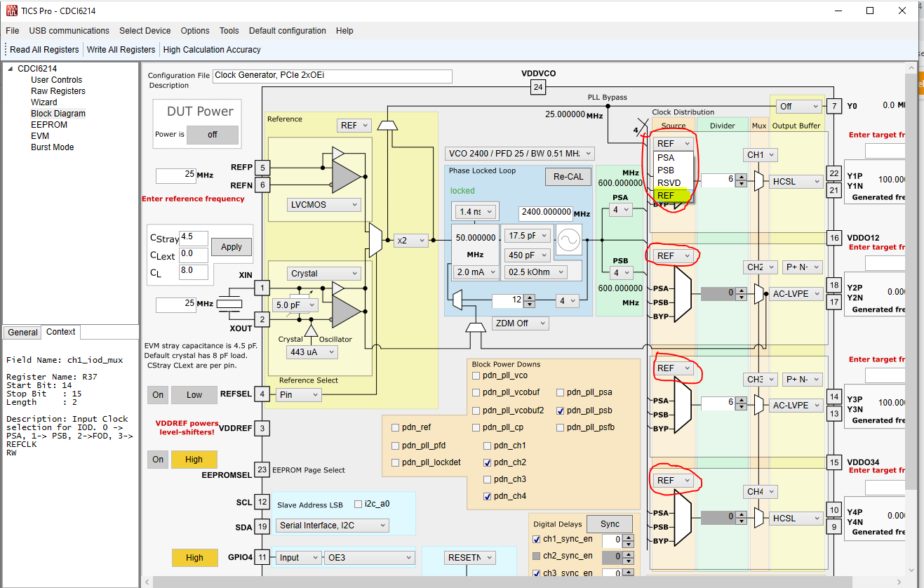Select EEPROM in the tree
Image resolution: width=924 pixels, height=588 pixels.
49,125
